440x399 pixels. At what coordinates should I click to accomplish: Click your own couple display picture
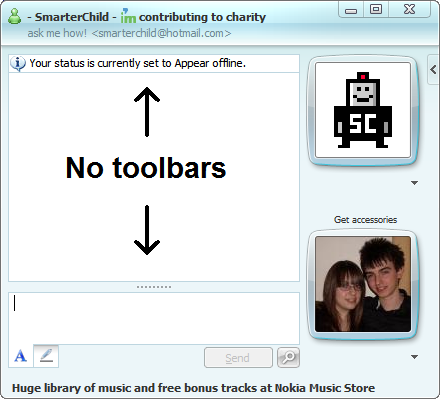click(363, 284)
